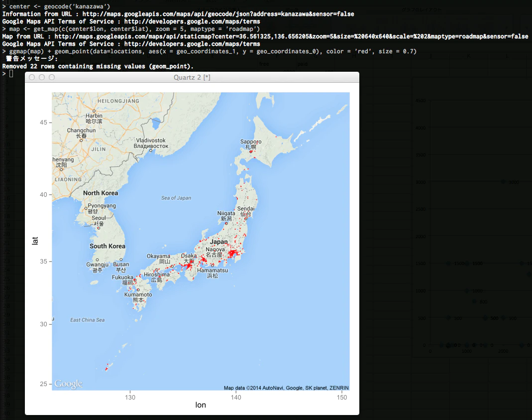The width and height of the screenshot is (532, 420).
Task: Click the Map data ©2014 attribution text
Action: (x=286, y=388)
